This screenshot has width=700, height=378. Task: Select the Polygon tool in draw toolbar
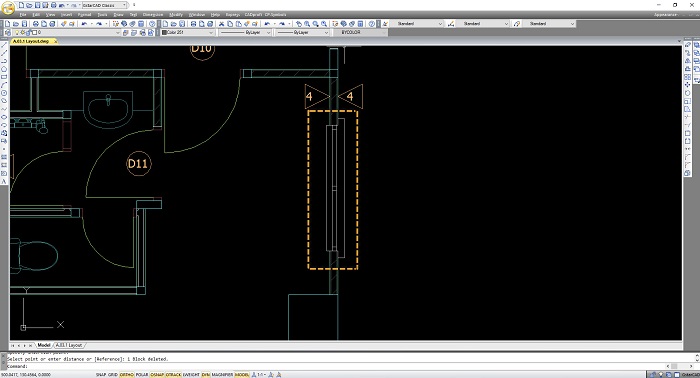pos(4,69)
